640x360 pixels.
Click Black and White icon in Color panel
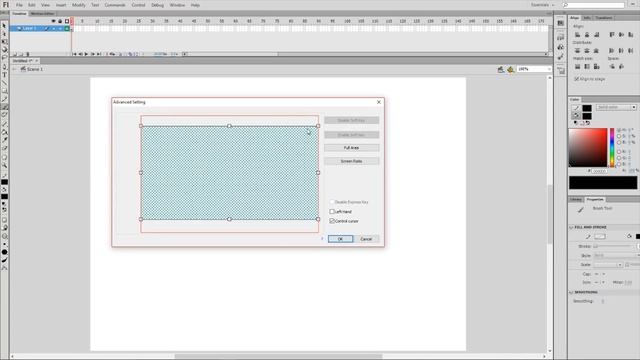coord(576,123)
